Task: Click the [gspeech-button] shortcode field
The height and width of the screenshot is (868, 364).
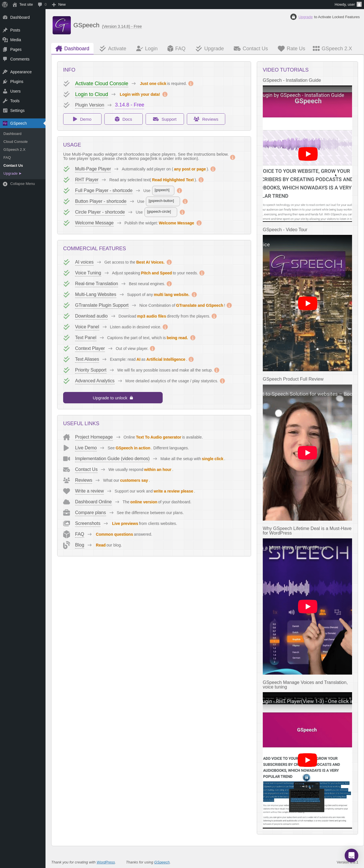Action: (163, 201)
